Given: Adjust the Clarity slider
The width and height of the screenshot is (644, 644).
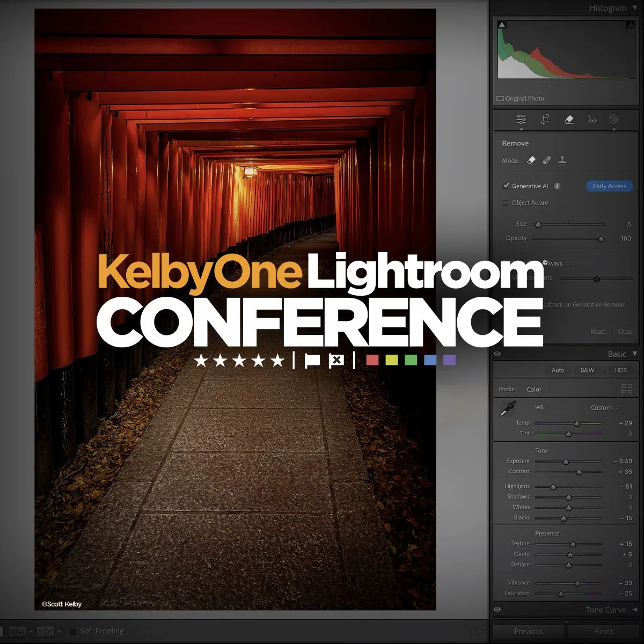Looking at the screenshot, I should [568, 554].
